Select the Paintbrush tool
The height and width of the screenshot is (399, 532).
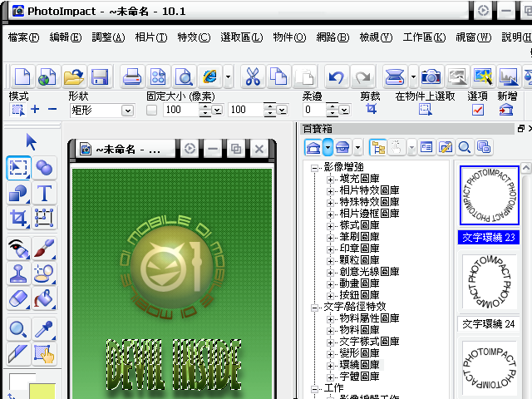[44, 248]
